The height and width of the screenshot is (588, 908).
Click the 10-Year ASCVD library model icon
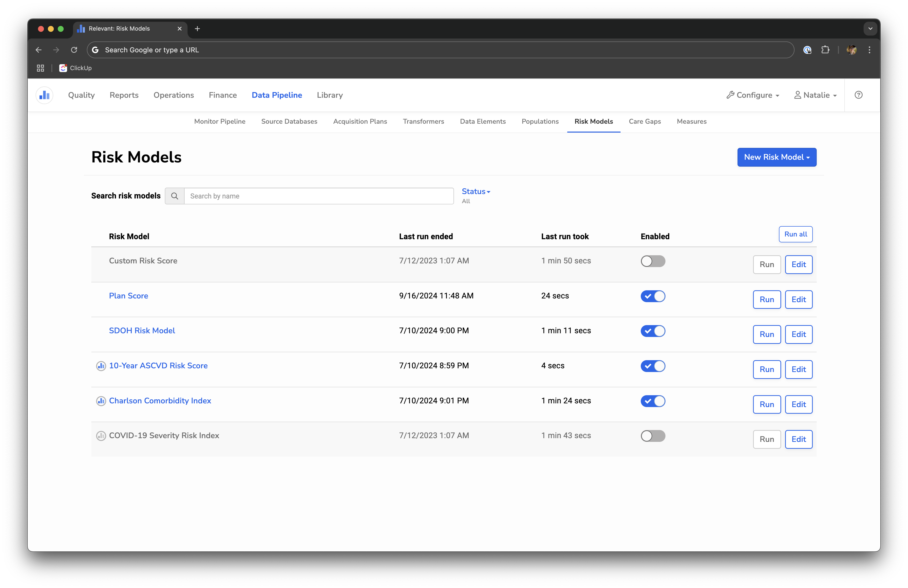pos(101,366)
